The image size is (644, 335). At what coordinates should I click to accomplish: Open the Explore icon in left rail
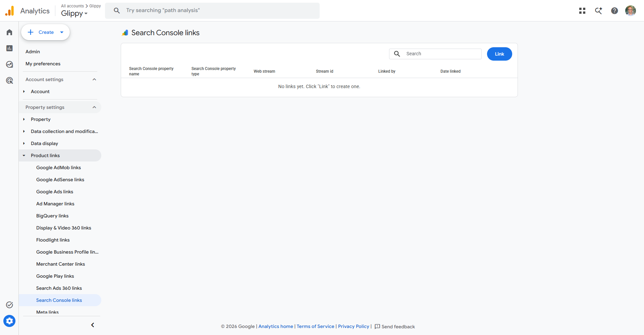[x=9, y=64]
